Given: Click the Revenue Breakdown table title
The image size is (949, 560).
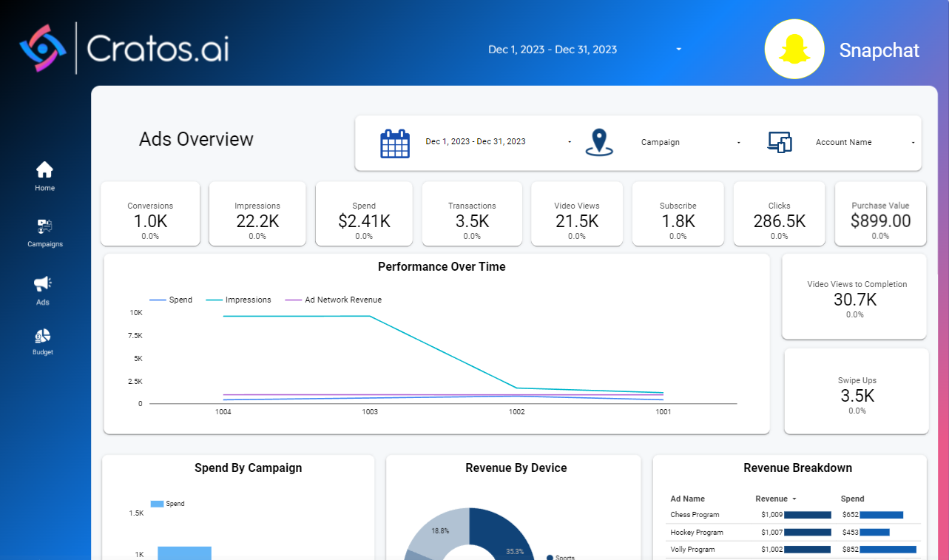Looking at the screenshot, I should coord(798,468).
